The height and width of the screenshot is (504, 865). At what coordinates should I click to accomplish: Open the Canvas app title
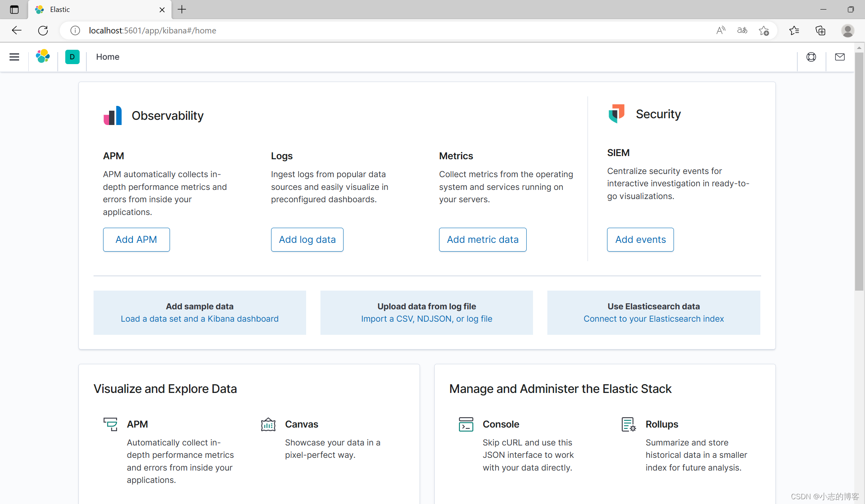[x=301, y=424]
